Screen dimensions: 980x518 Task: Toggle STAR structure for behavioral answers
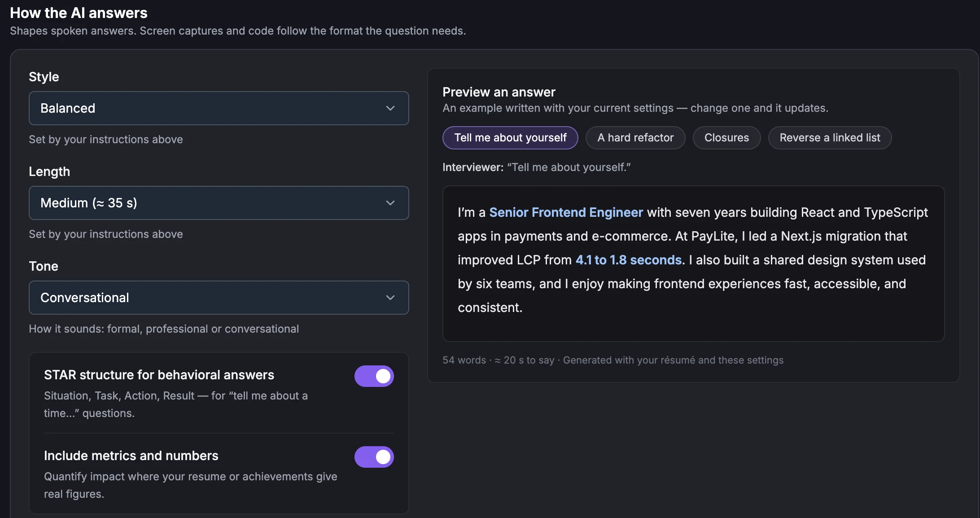tap(374, 376)
